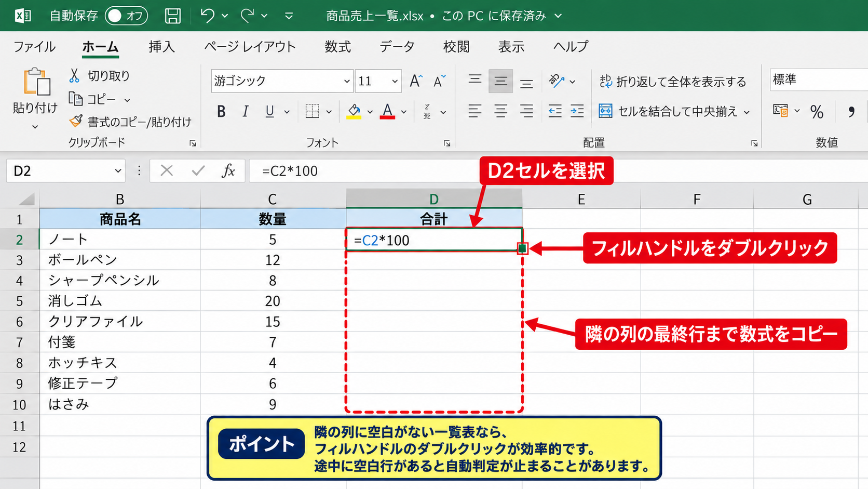Click the text orientation icon
This screenshot has width=868, height=489.
(x=557, y=81)
